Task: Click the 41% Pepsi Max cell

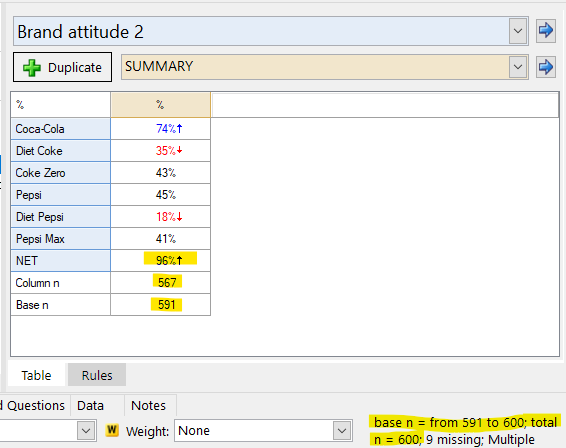Action: tap(161, 239)
